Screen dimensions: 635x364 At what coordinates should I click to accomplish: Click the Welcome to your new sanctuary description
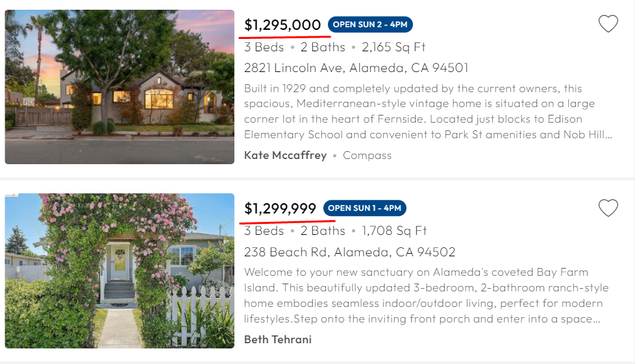pos(426,295)
